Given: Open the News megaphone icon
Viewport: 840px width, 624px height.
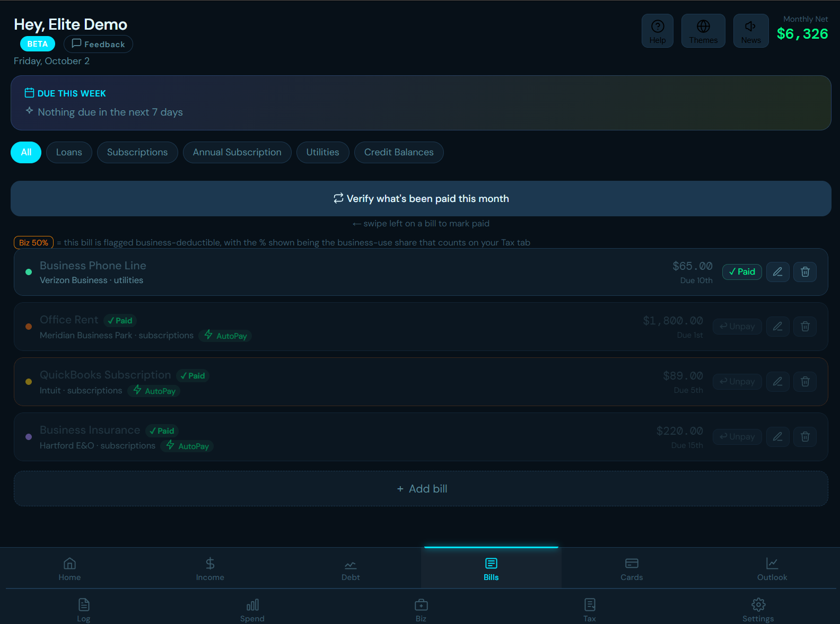Looking at the screenshot, I should coord(751,31).
